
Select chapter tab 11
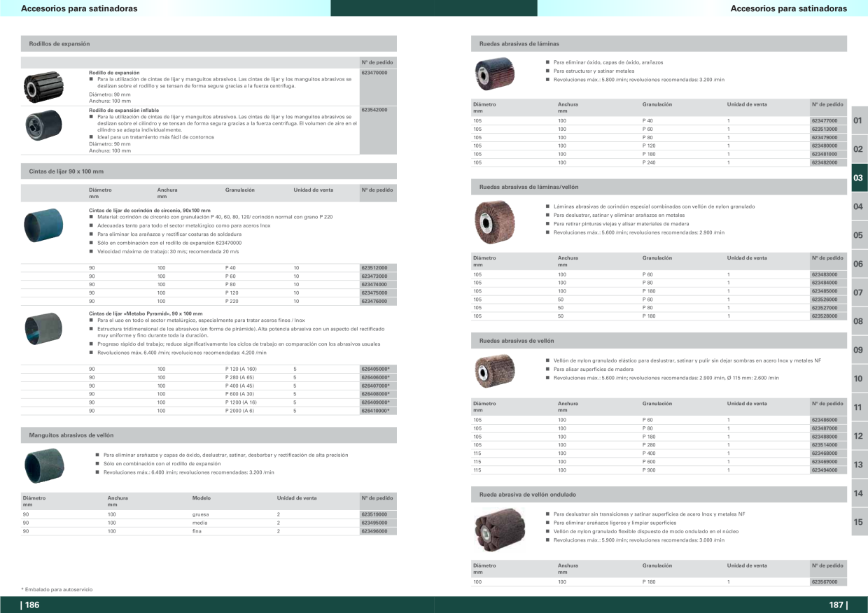[x=858, y=408]
